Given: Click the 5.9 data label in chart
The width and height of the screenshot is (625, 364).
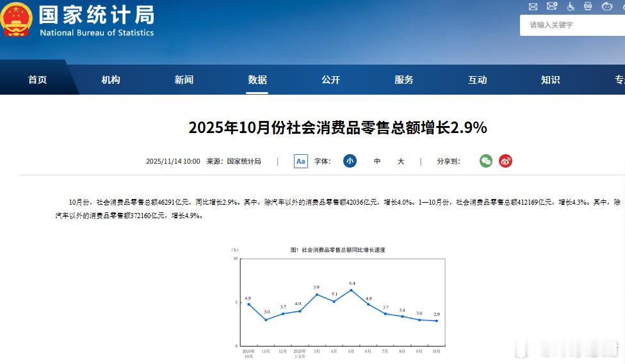Looking at the screenshot, I should coord(316,287).
